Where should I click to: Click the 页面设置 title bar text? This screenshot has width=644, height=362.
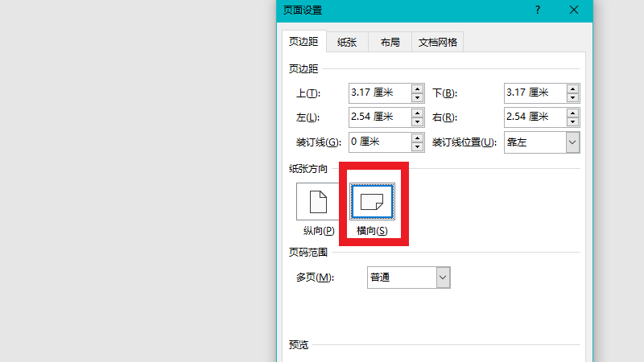point(303,10)
